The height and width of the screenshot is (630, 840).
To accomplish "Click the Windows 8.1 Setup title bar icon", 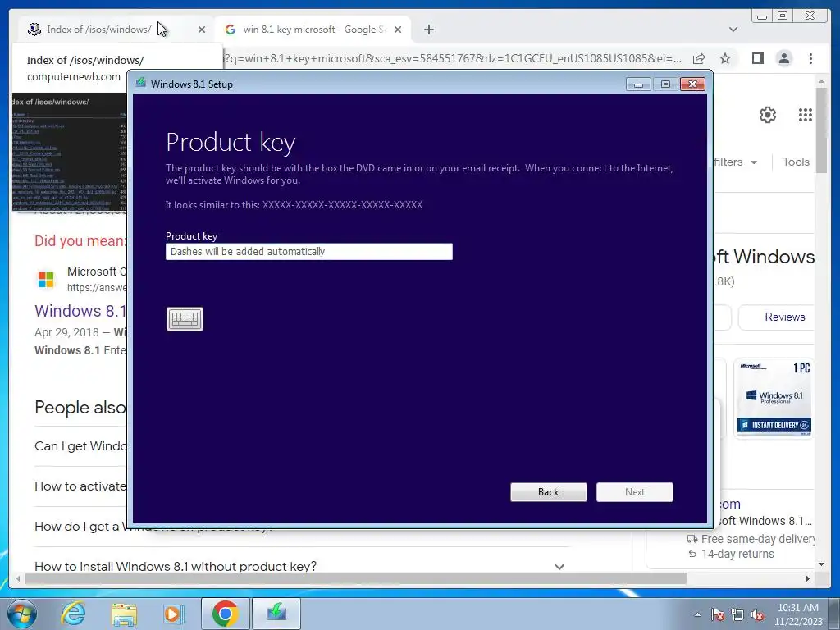I will [x=141, y=83].
